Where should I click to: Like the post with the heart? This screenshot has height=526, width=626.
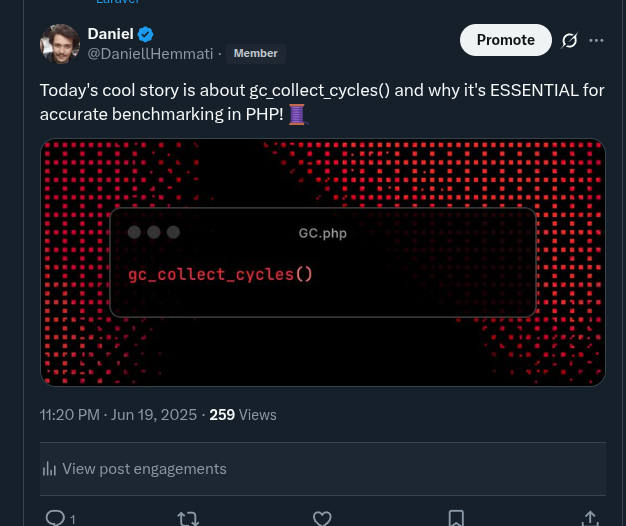tap(322, 518)
